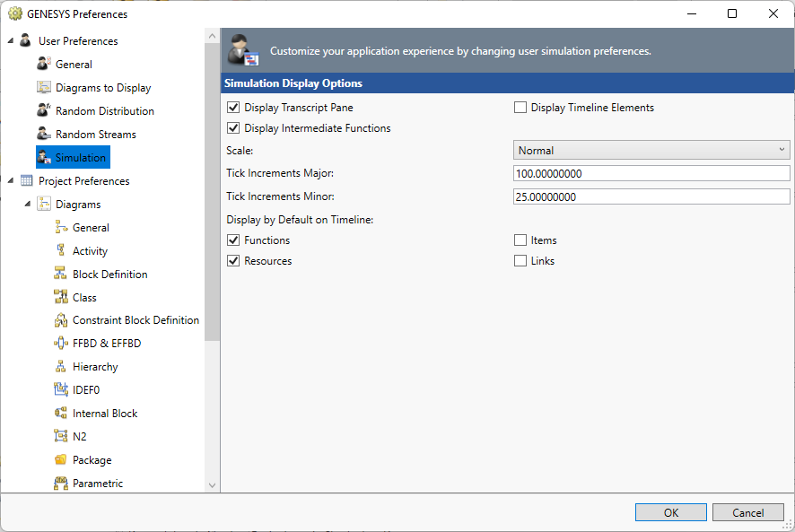Image resolution: width=795 pixels, height=532 pixels.
Task: Collapse the User Preferences tree node
Action: [x=11, y=41]
